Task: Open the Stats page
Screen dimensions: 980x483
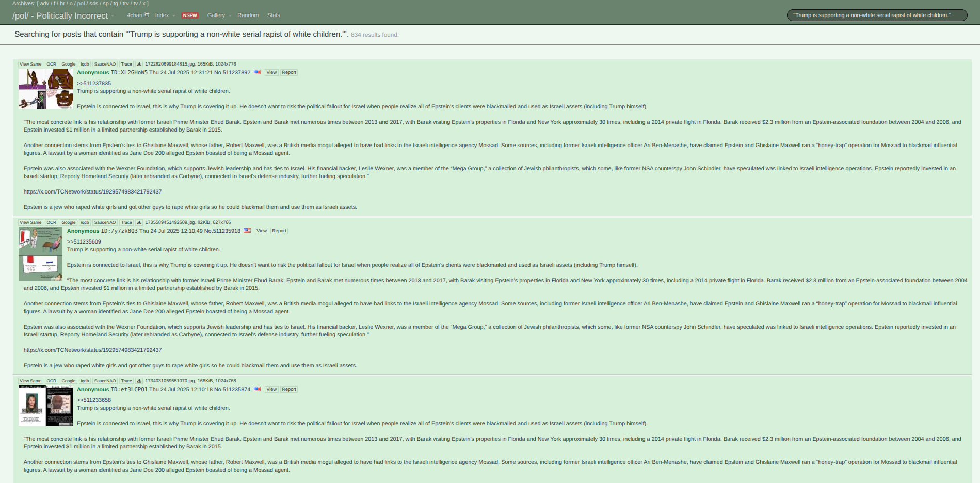Action: click(274, 15)
